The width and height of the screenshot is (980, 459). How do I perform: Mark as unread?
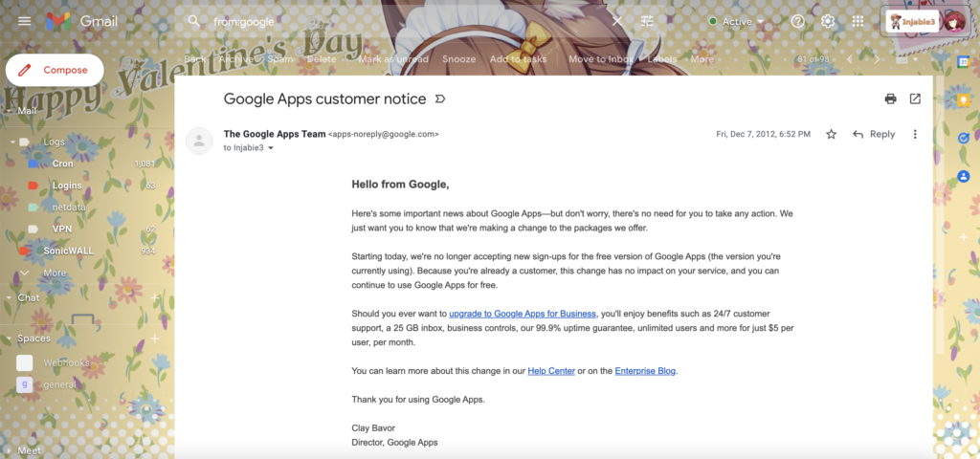pyautogui.click(x=393, y=59)
